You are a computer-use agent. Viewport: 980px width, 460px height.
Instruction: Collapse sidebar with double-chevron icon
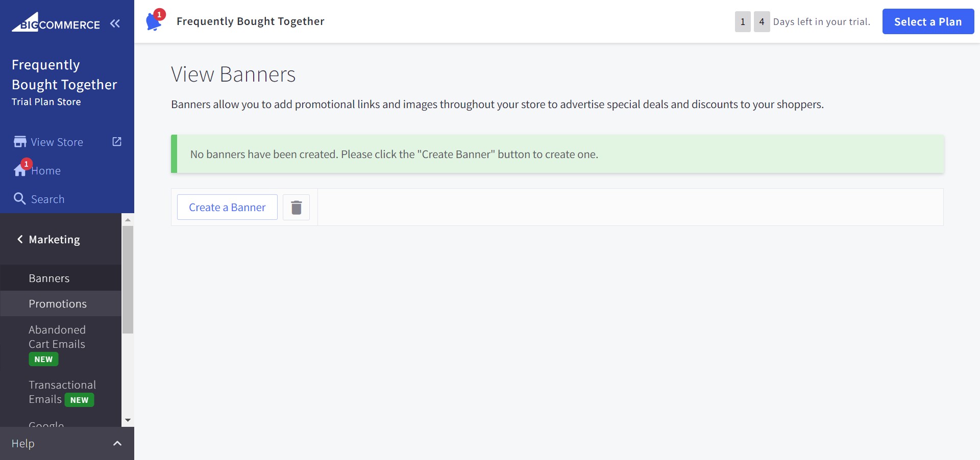115,23
